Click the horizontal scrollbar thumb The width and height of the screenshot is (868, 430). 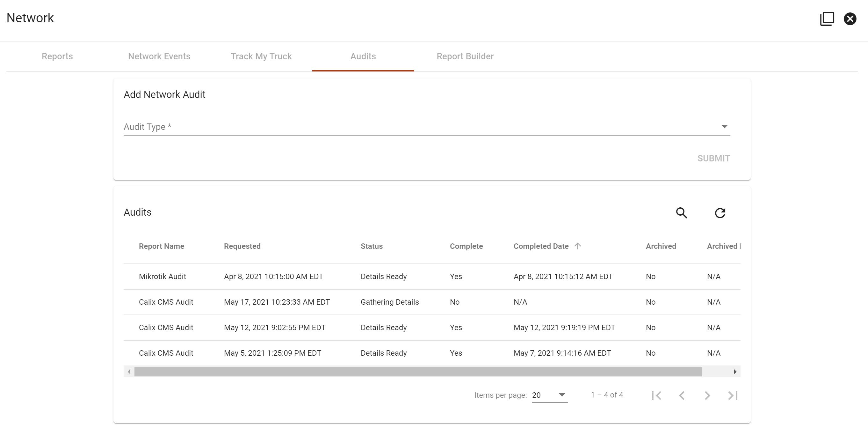point(418,372)
